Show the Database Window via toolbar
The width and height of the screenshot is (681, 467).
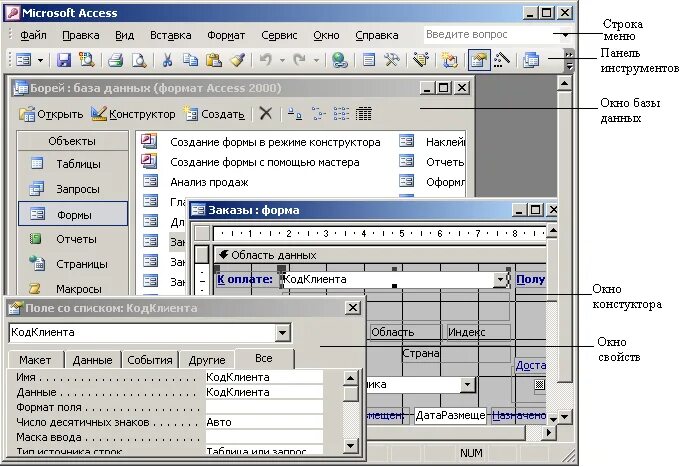click(531, 60)
